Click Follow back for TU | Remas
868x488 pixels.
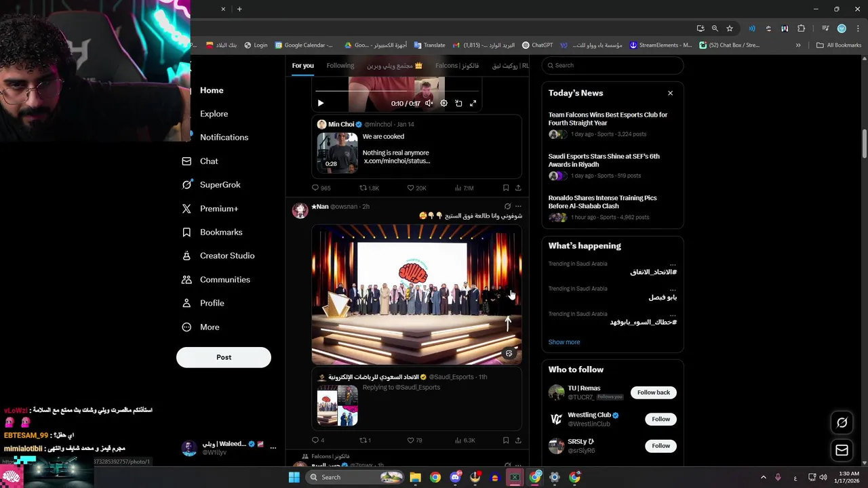coord(654,392)
